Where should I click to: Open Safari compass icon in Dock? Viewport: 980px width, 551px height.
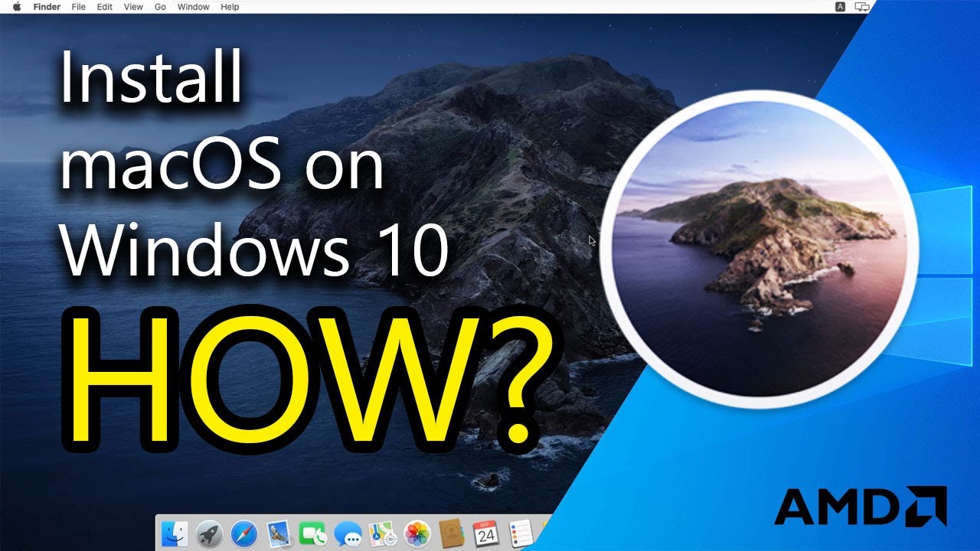(243, 534)
